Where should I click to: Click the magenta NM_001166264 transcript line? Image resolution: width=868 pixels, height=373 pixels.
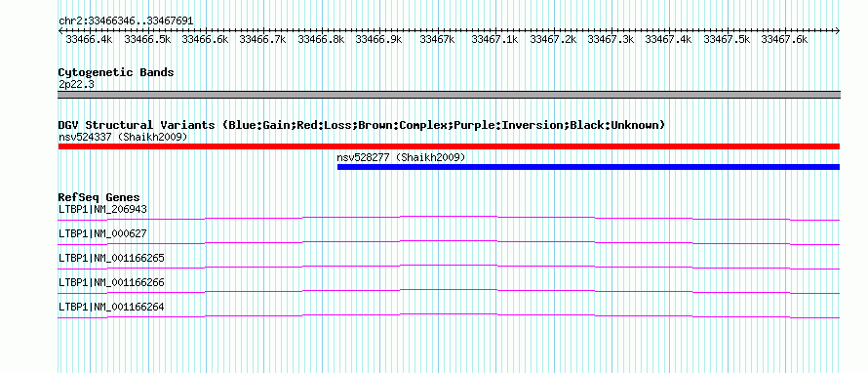pos(449,313)
